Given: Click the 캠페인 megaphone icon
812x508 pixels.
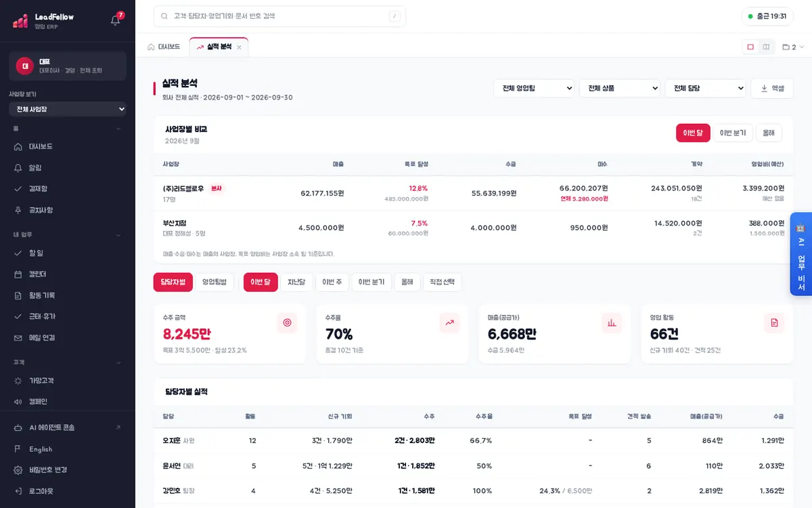Looking at the screenshot, I should point(18,402).
